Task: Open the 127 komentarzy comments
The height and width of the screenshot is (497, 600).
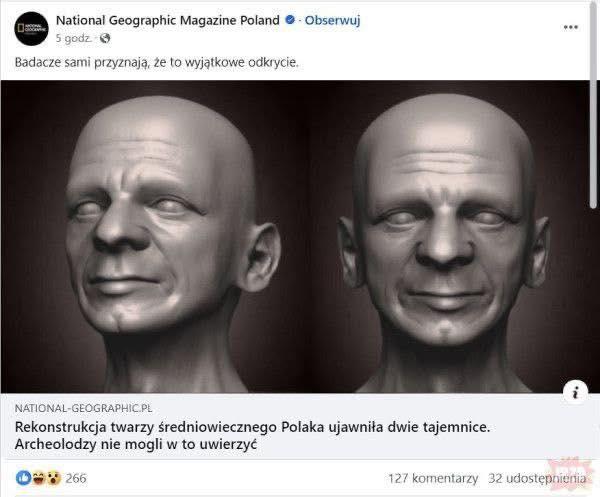Action: pyautogui.click(x=433, y=478)
